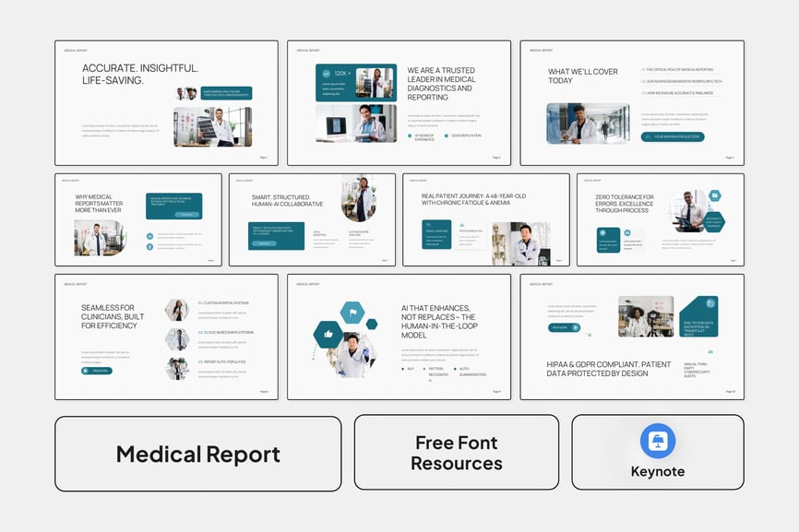Open the Accurate Insightful Life-Saving slide

point(166,102)
